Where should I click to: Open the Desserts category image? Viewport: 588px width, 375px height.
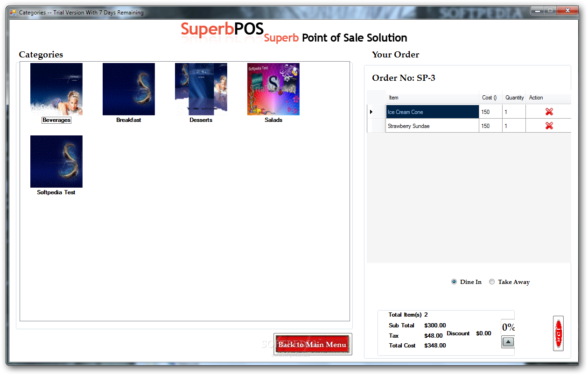(201, 89)
